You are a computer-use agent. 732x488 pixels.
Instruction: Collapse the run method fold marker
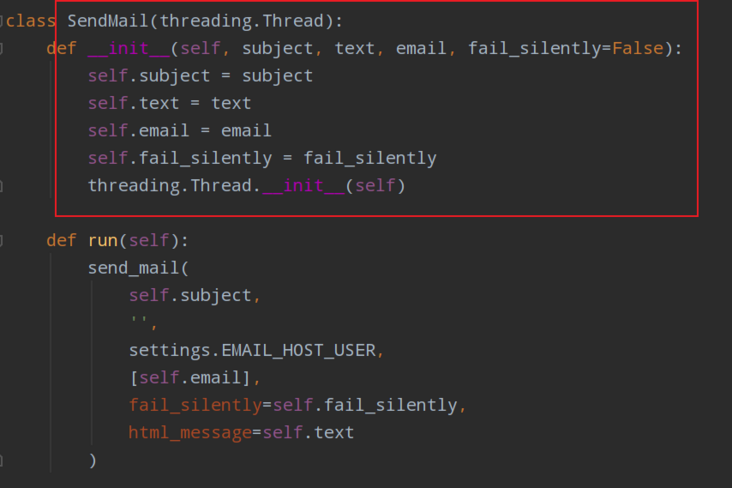point(3,240)
